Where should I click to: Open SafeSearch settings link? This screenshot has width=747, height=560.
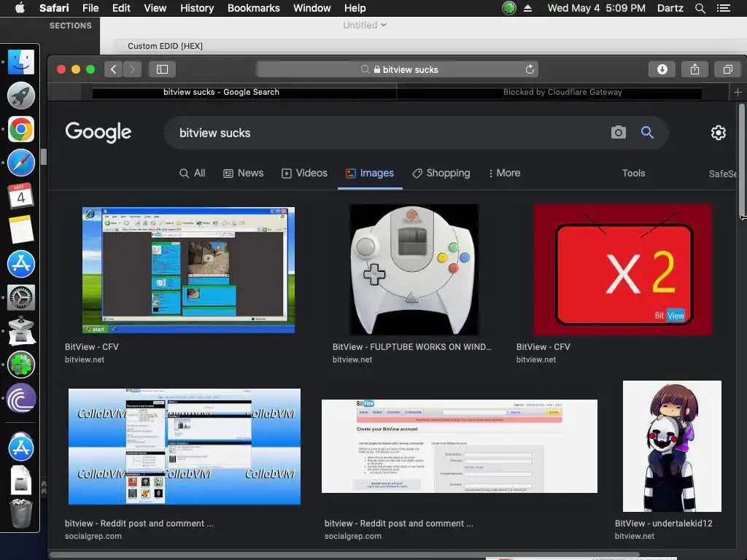[x=723, y=174]
